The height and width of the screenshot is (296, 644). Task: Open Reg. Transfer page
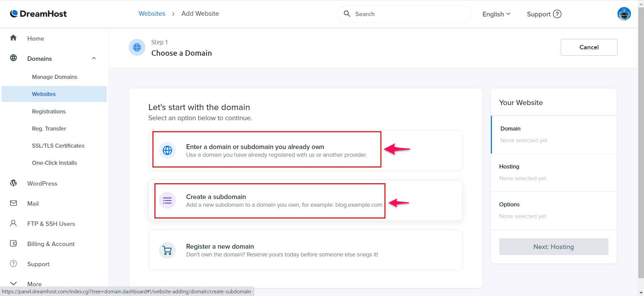(49, 129)
